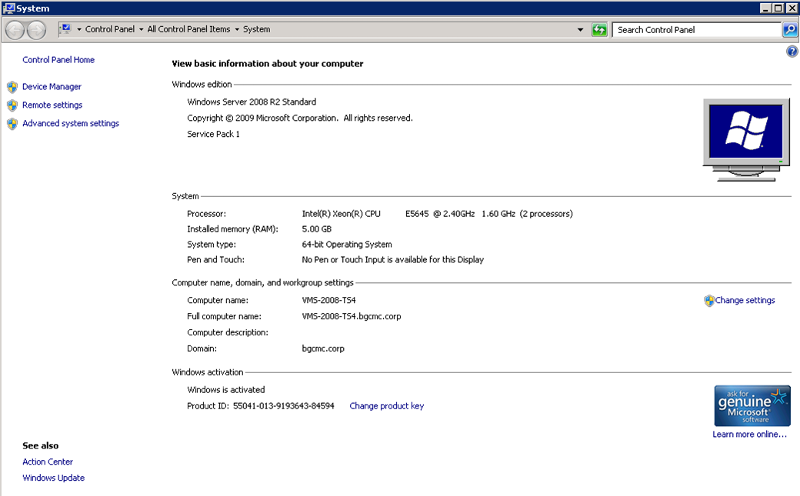Select the System breadcrumb
This screenshot has height=496, width=800.
pyautogui.click(x=257, y=29)
